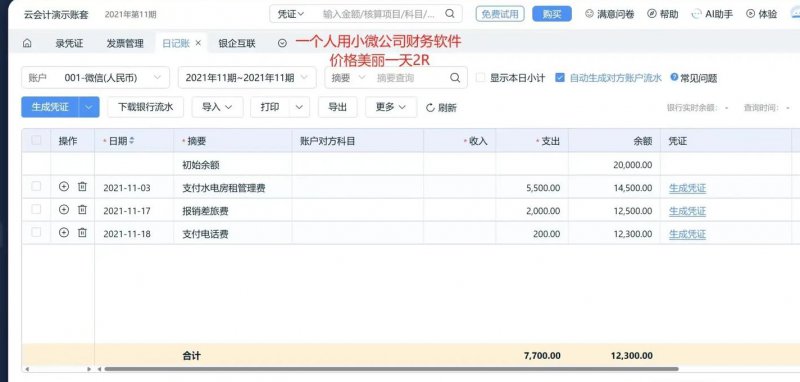800x382 pixels.
Task: Click the summary search magnifier icon
Action: (455, 78)
